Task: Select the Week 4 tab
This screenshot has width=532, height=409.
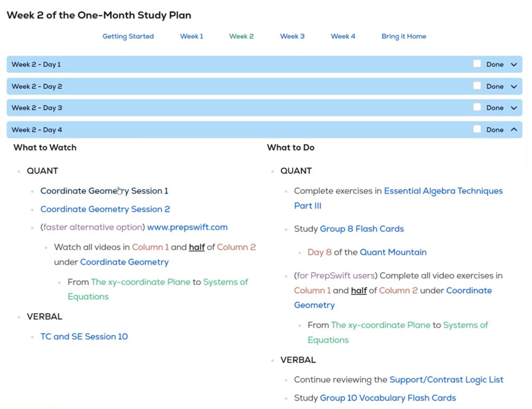Action: point(343,36)
